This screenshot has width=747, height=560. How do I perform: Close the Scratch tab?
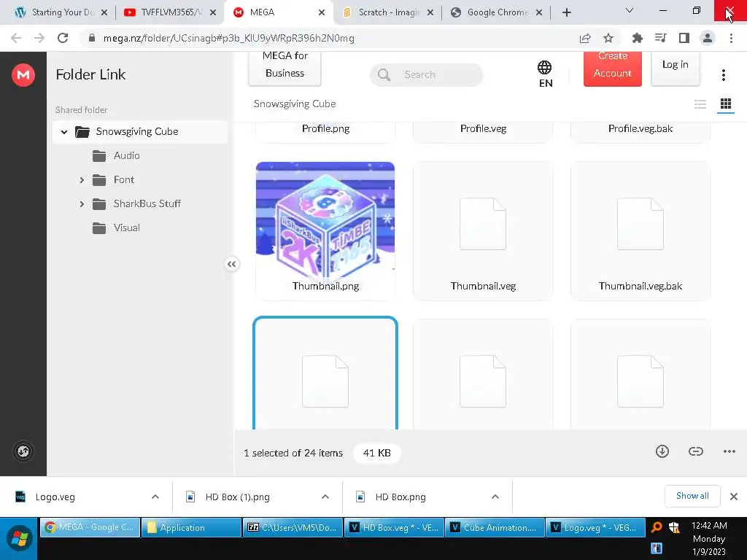click(430, 12)
